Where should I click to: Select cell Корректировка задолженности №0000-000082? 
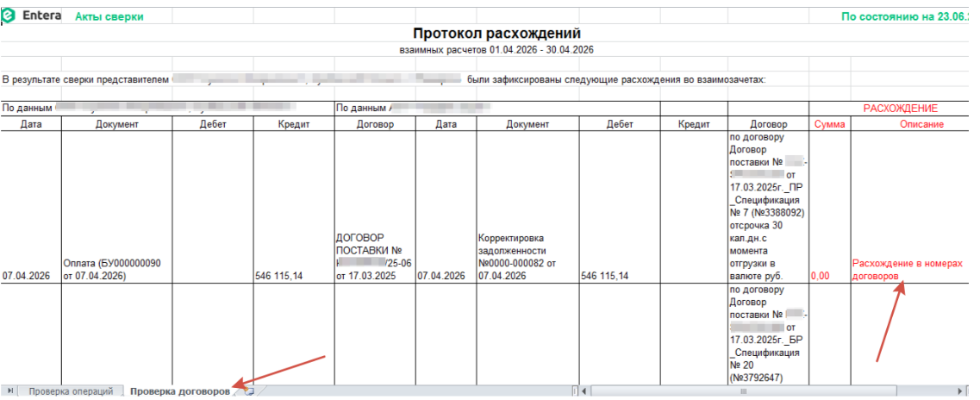tap(528, 206)
